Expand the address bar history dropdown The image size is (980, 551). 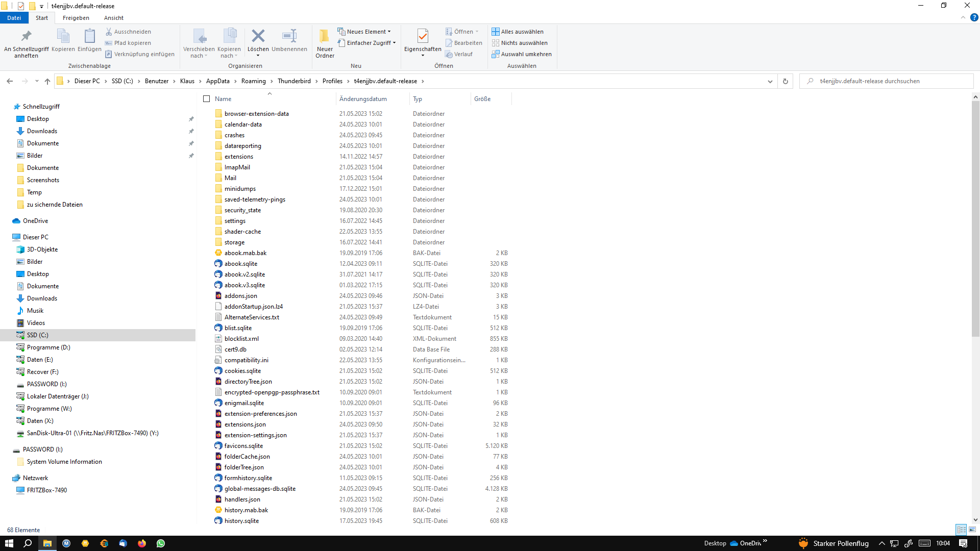pos(770,81)
